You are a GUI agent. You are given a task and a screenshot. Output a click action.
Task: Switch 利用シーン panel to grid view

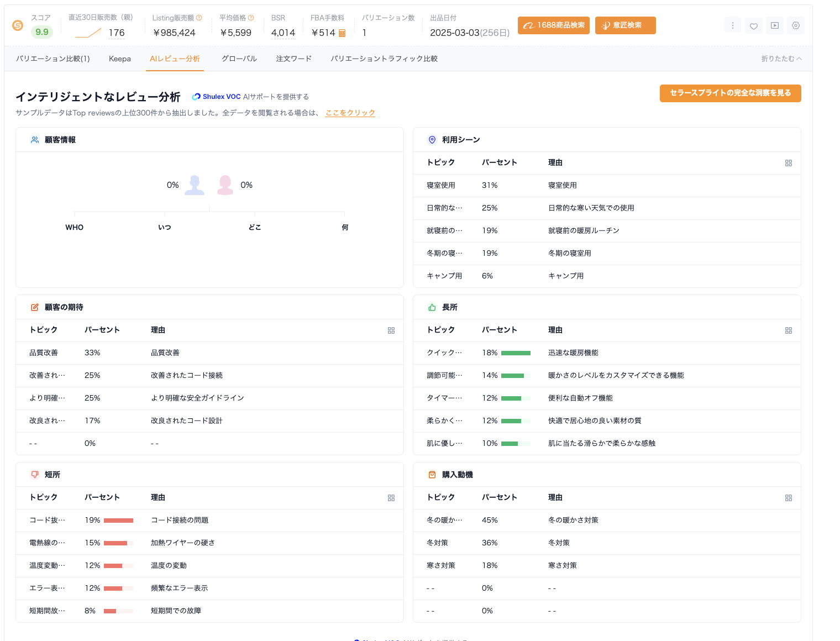[789, 163]
